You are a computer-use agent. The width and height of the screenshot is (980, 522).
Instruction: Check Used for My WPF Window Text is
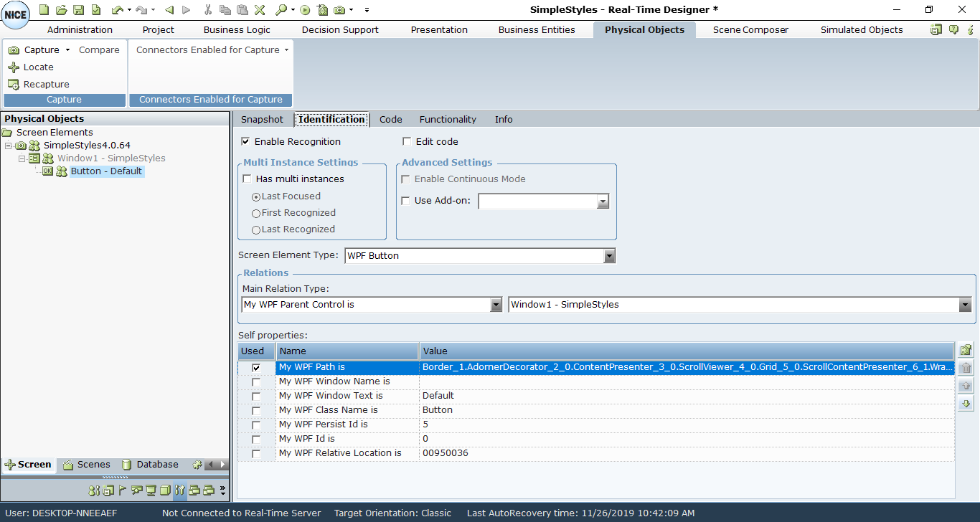point(256,396)
